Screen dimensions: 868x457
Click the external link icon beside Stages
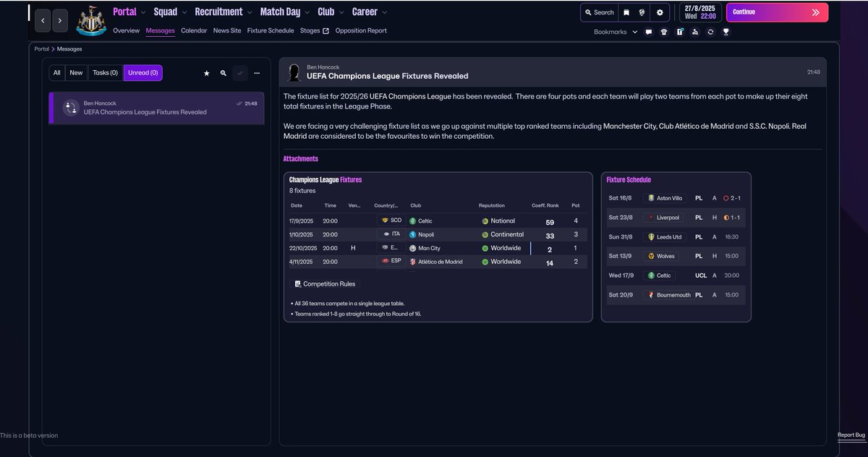[x=325, y=31]
